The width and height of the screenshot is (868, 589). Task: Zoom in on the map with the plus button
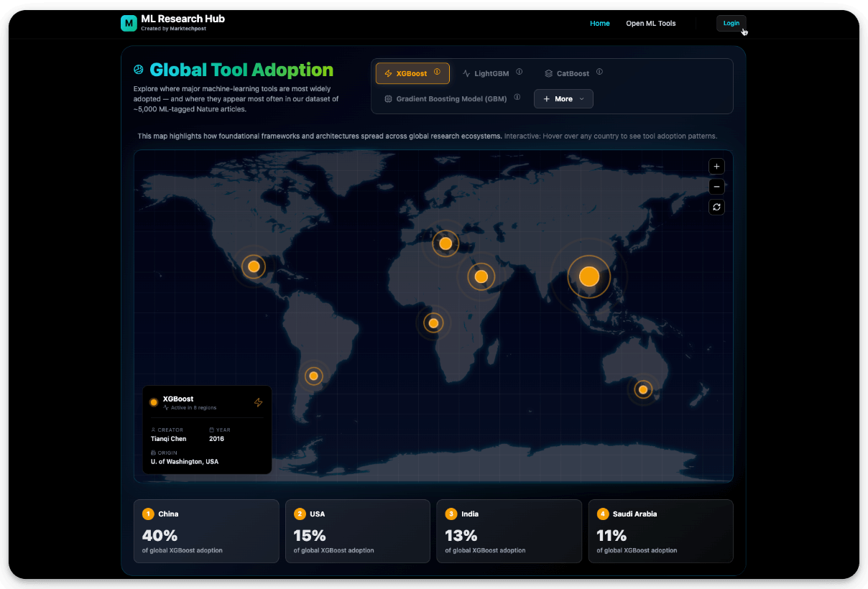click(716, 167)
